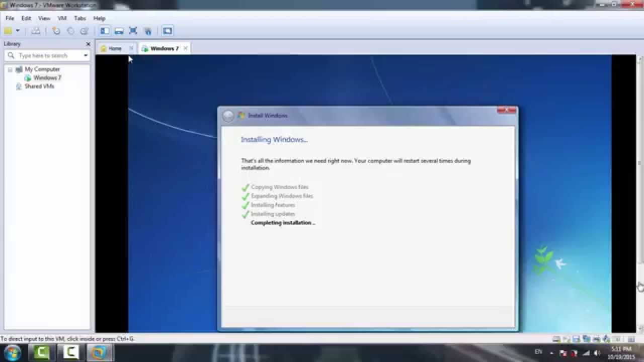
Task: Toggle the thumbnail bar icon
Action: pyautogui.click(x=119, y=31)
